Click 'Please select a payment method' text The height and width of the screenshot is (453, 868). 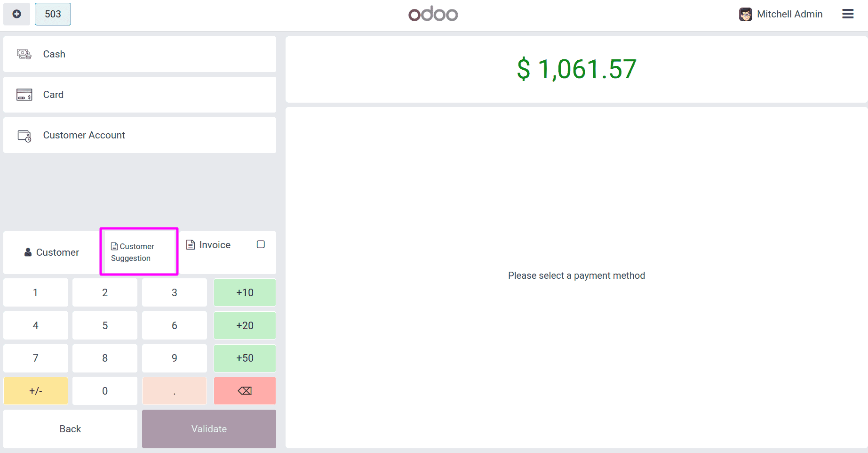coord(576,275)
